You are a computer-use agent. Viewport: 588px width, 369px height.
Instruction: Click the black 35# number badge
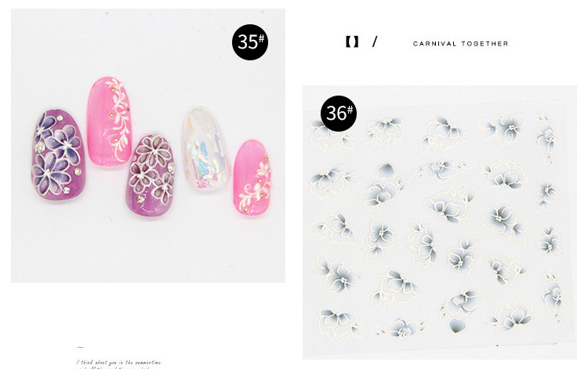click(x=250, y=42)
